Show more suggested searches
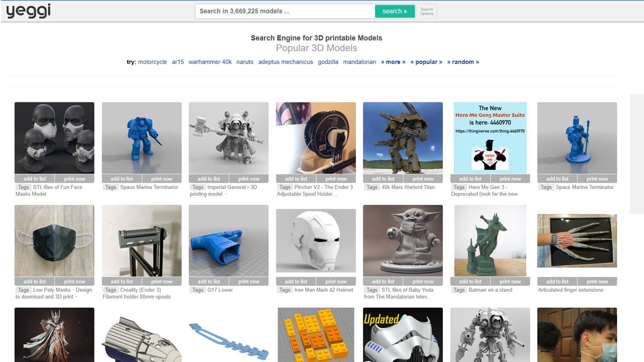 pyautogui.click(x=393, y=62)
